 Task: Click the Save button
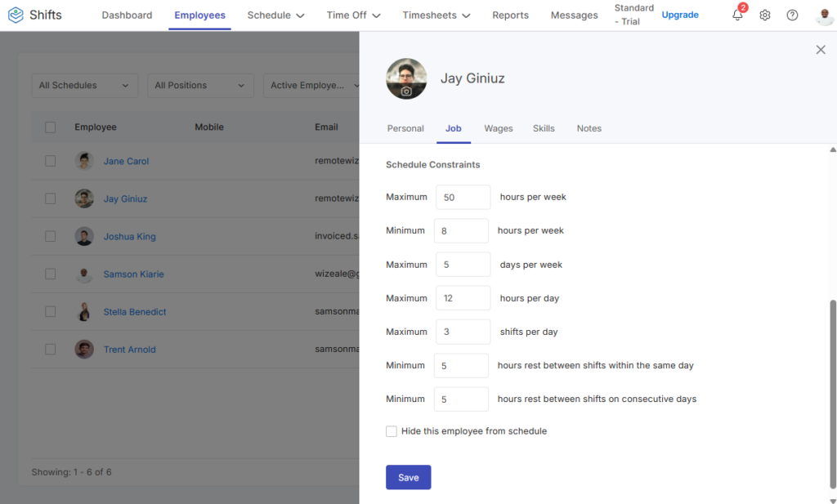pos(409,477)
